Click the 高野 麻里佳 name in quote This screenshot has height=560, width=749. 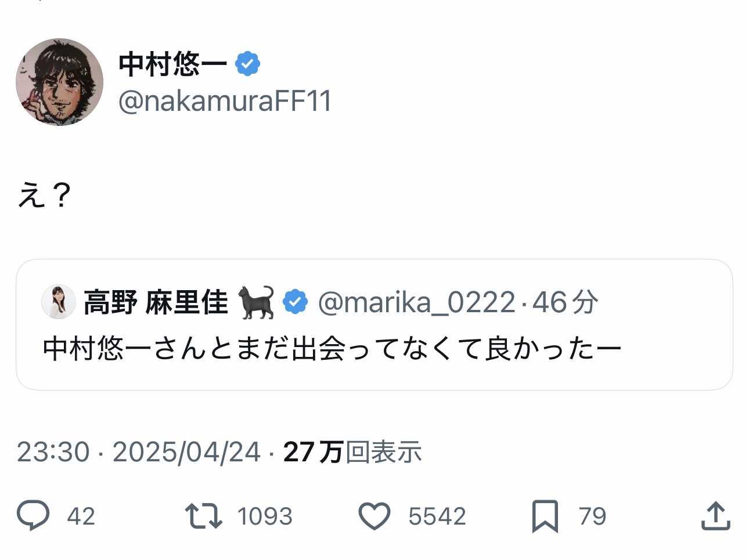tap(156, 302)
